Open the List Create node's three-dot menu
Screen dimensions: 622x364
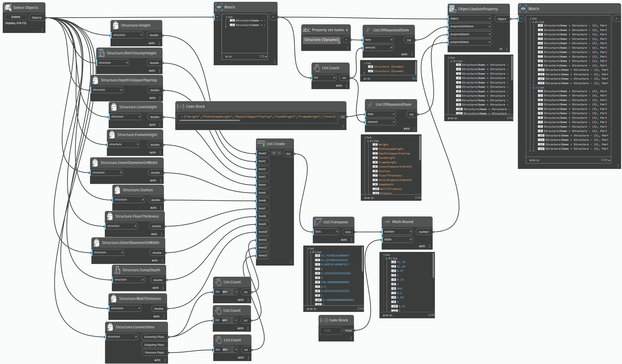click(x=291, y=262)
